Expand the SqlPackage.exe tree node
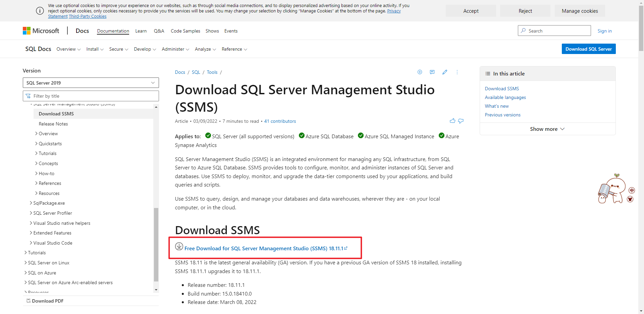This screenshot has width=644, height=314. tap(31, 203)
